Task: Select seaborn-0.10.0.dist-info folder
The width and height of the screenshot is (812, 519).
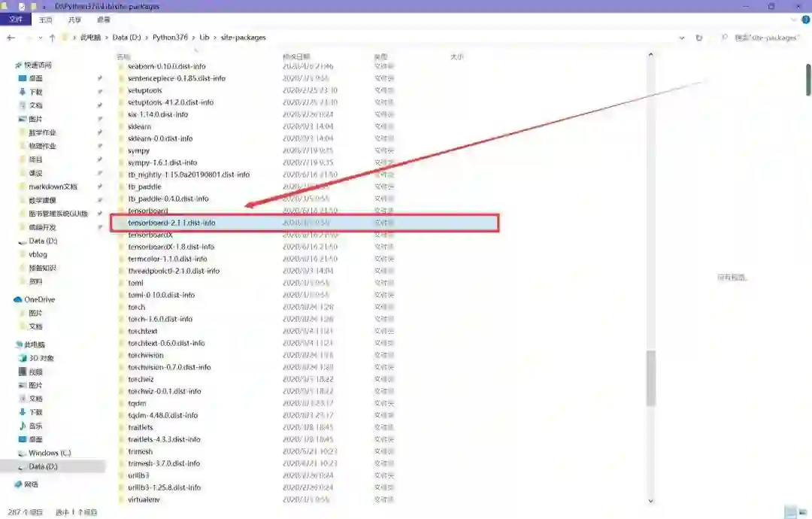Action: (167, 66)
